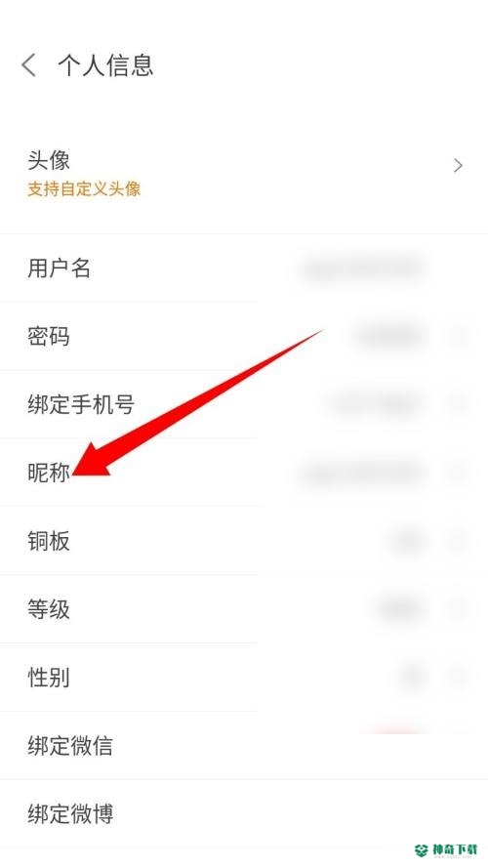The width and height of the screenshot is (488, 868).
Task: Open the 头像 avatar chevron
Action: pos(458,166)
